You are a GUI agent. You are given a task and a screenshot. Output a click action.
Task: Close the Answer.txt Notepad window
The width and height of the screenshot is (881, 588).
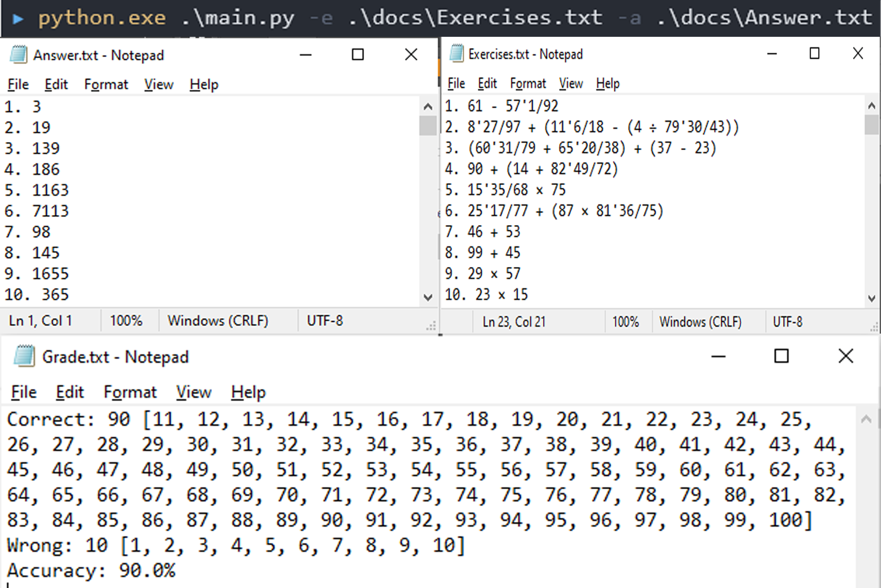coord(411,55)
